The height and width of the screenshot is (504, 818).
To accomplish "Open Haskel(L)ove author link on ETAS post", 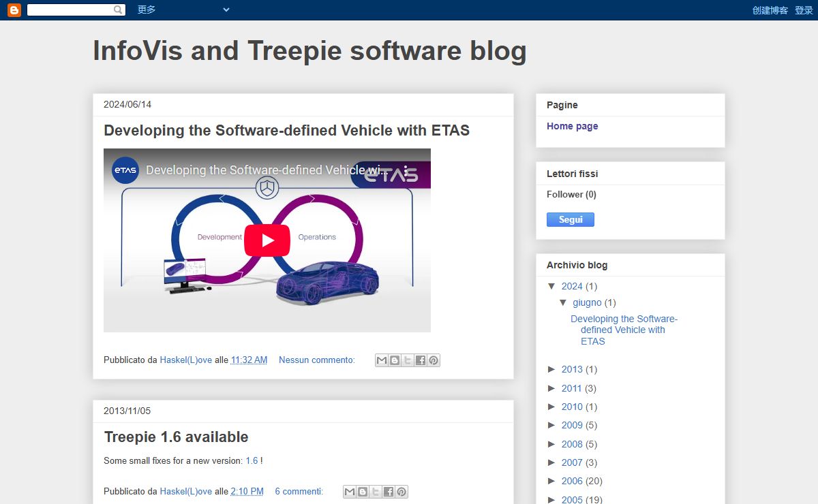I will (x=186, y=360).
